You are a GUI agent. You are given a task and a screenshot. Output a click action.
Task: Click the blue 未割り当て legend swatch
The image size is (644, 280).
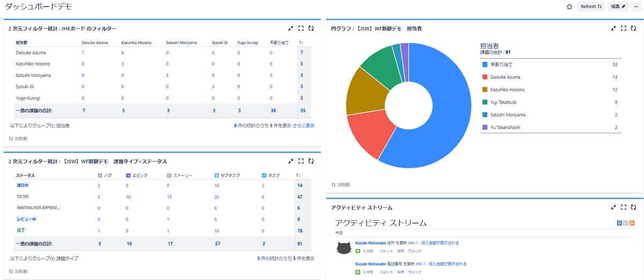[x=485, y=64]
